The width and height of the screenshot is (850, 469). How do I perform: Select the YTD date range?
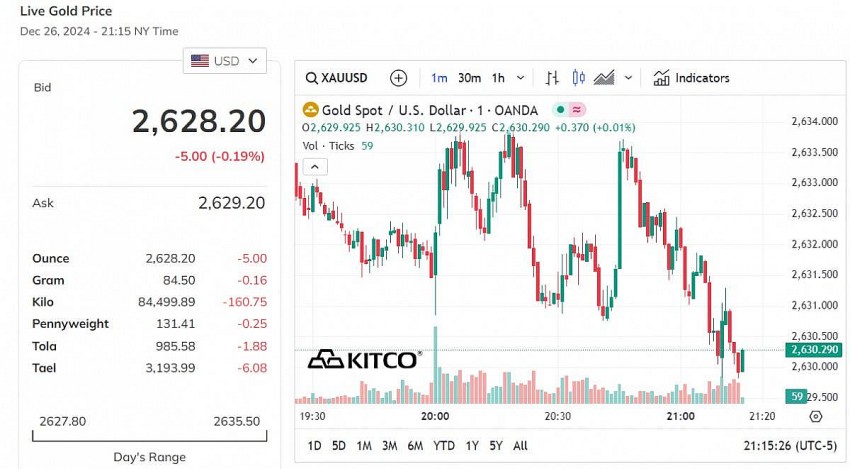(x=442, y=445)
